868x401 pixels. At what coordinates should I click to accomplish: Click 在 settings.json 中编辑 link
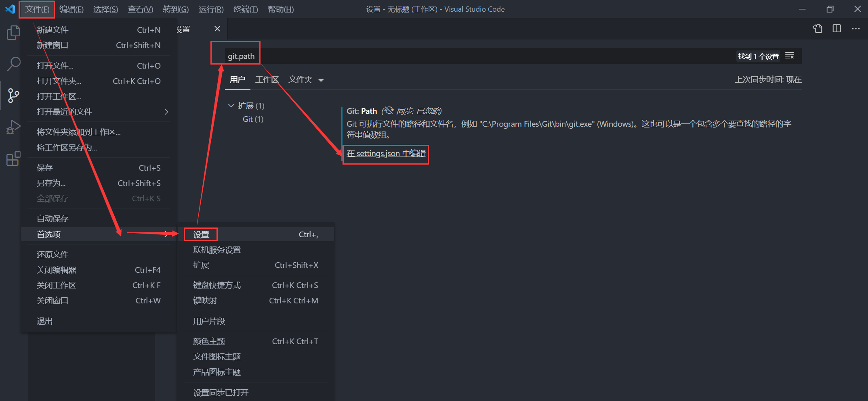coord(386,154)
